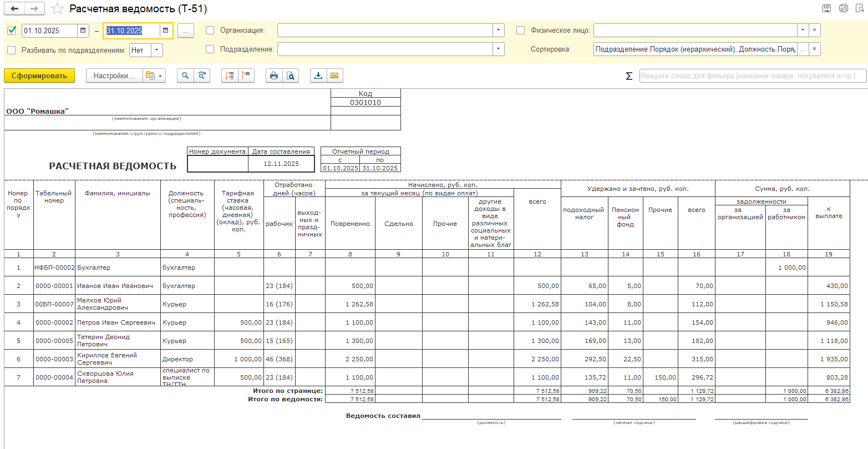Click the print icon in report toolbar
Image resolution: width=868 pixels, height=449 pixels.
click(x=273, y=76)
